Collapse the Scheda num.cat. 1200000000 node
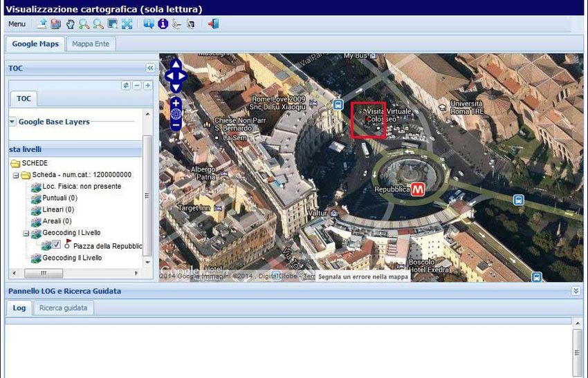The height and width of the screenshot is (378, 588). pyautogui.click(x=16, y=175)
